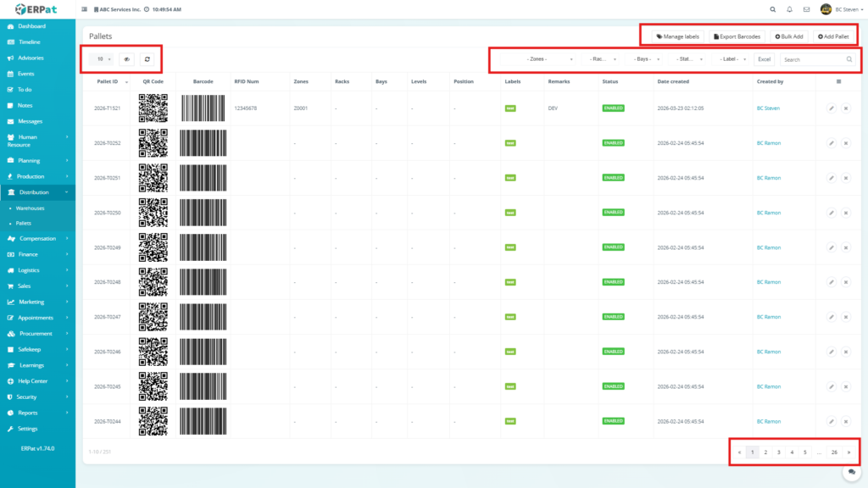Click the Add Pallet button
This screenshot has width=868, height=488.
[832, 37]
